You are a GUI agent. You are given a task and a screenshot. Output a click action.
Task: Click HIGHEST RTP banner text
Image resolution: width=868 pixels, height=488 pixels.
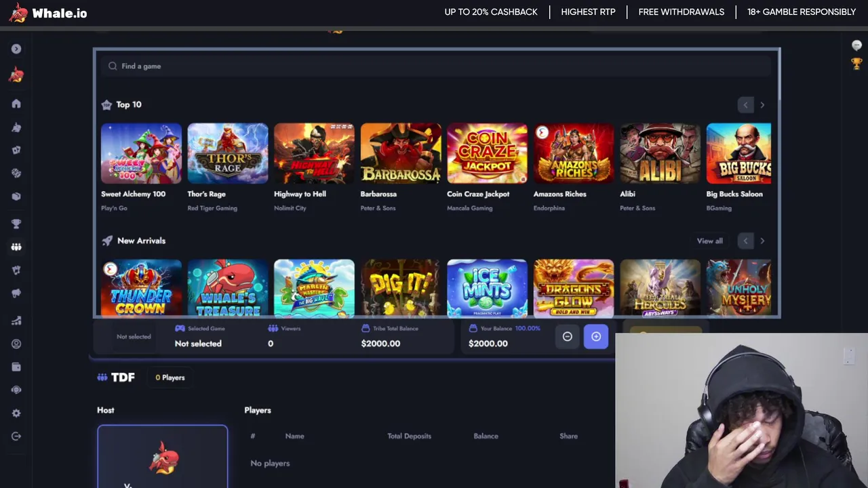(x=588, y=12)
